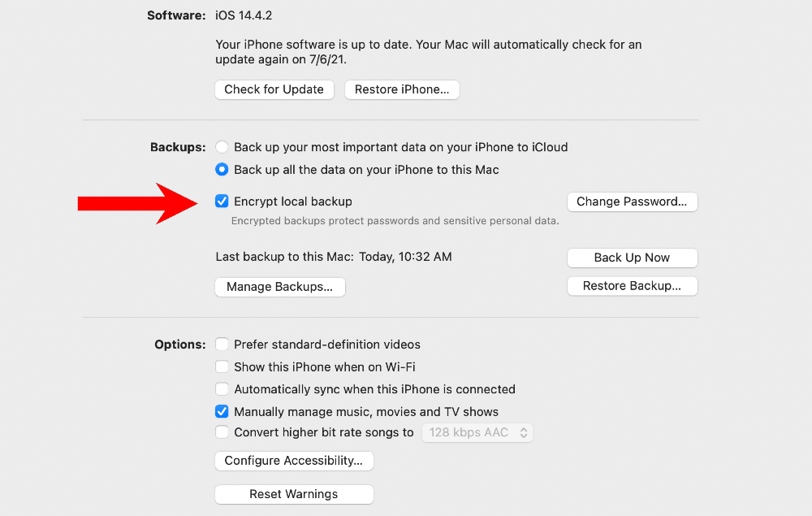The image size is (812, 516).
Task: Click the Restore iPhone... button
Action: pos(402,89)
